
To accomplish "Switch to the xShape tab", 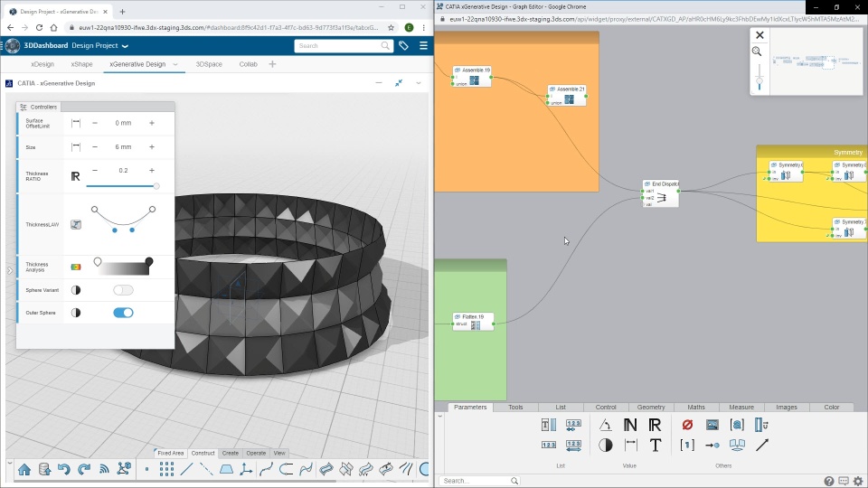I will click(x=81, y=64).
